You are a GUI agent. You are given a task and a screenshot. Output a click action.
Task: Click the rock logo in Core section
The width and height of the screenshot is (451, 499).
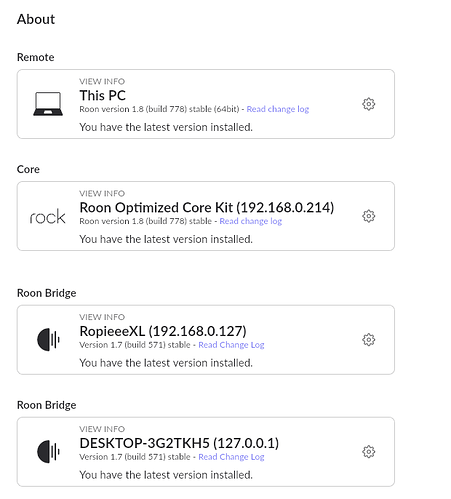pyautogui.click(x=47, y=217)
